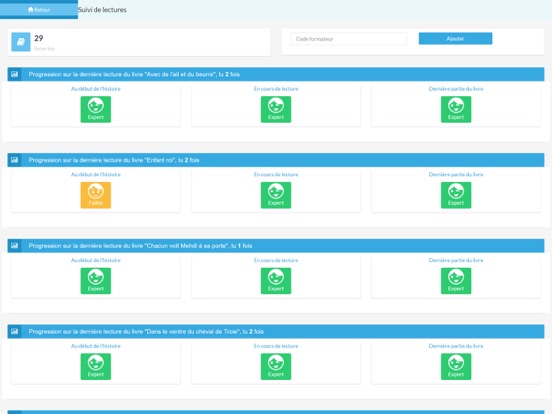Viewport: 552px width, 414px height.
Task: Click Expert badge under En cours for 'Chacun voit Mehdi'
Action: (x=276, y=281)
